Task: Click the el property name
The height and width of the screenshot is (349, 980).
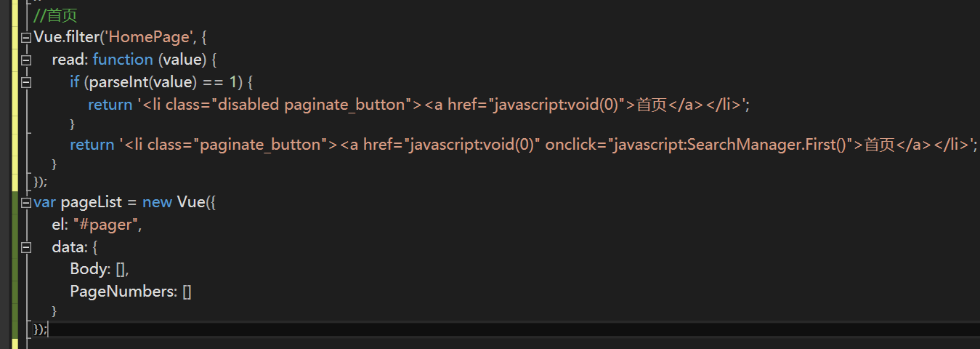Action: (x=59, y=225)
